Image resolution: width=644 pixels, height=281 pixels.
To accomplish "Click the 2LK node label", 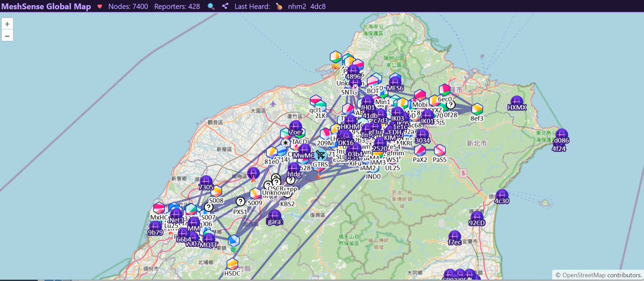I will (320, 116).
